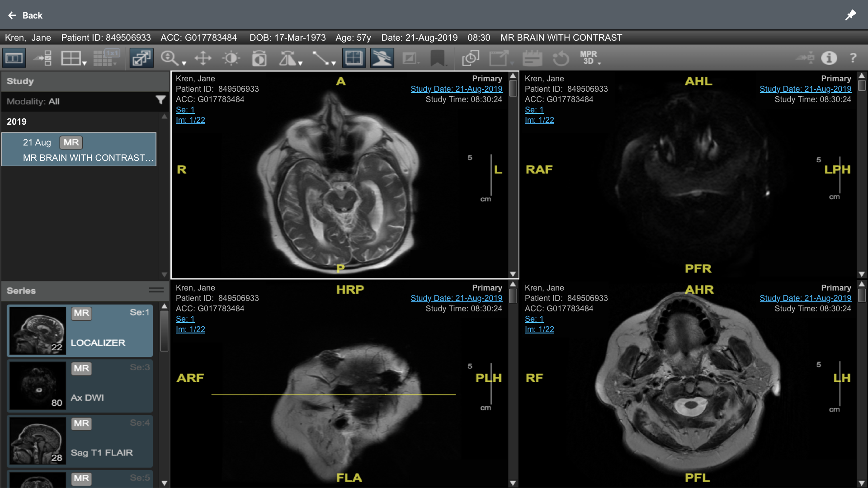Select the window/level brightness tool
This screenshot has width=868, height=488.
point(231,58)
